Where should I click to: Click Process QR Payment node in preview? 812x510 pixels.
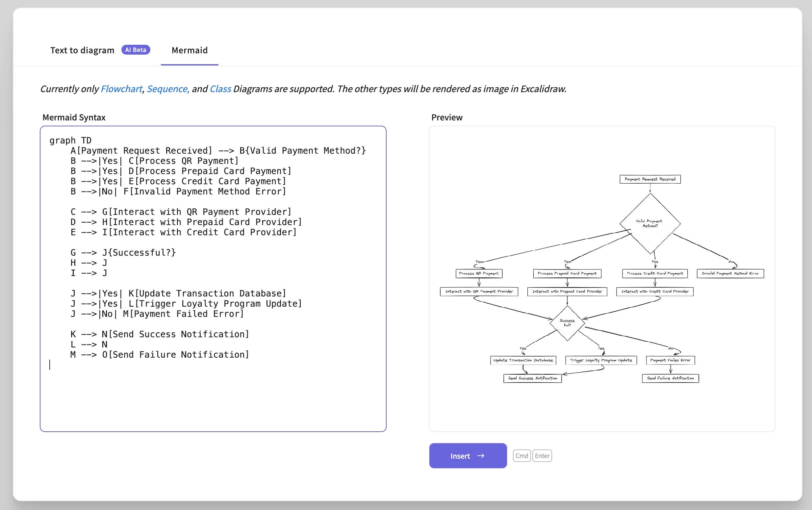478,273
